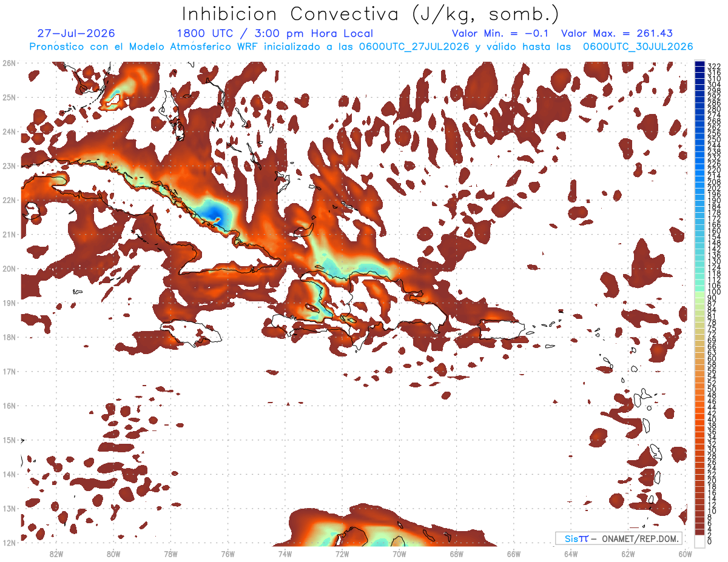Viewport: 728px width, 562px height.
Task: Click '1800 UTC / 3:00 pm Hora Local'
Action: pos(275,34)
